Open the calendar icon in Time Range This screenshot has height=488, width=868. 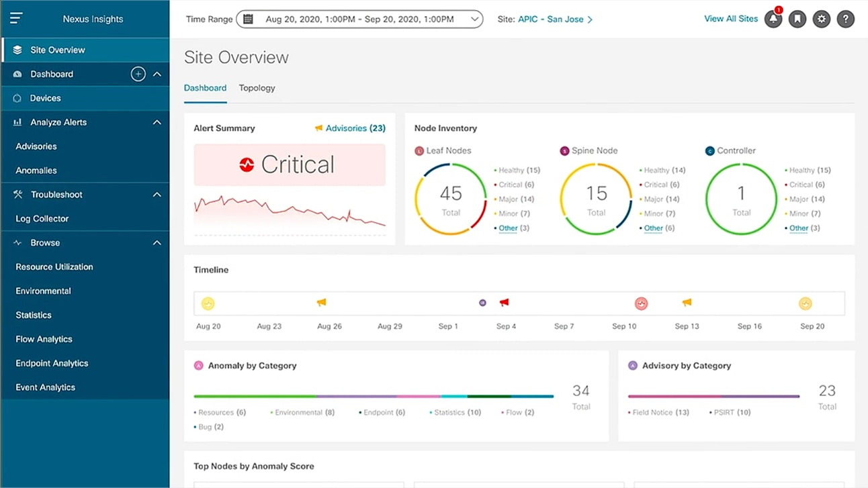247,19
